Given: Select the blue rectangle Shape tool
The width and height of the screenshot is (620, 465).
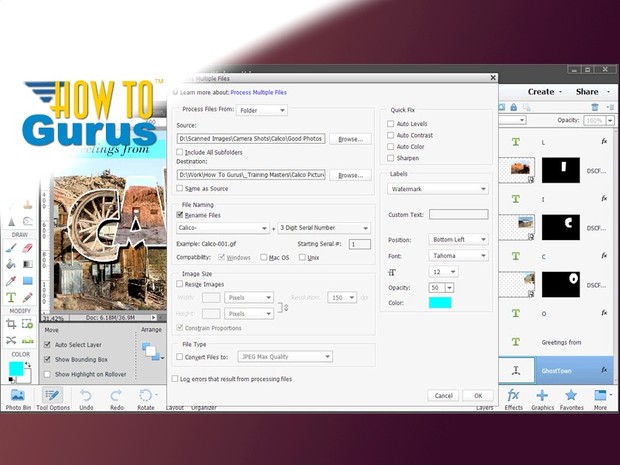Looking at the screenshot, I should [x=27, y=281].
